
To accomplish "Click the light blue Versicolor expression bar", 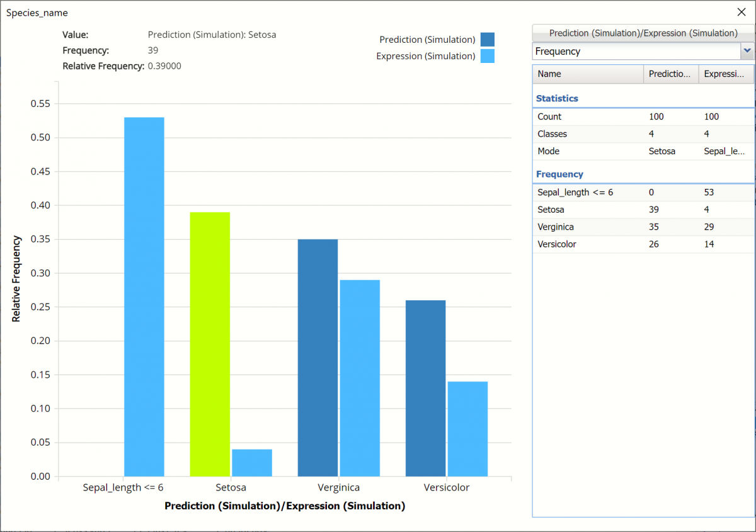I will tap(467, 428).
